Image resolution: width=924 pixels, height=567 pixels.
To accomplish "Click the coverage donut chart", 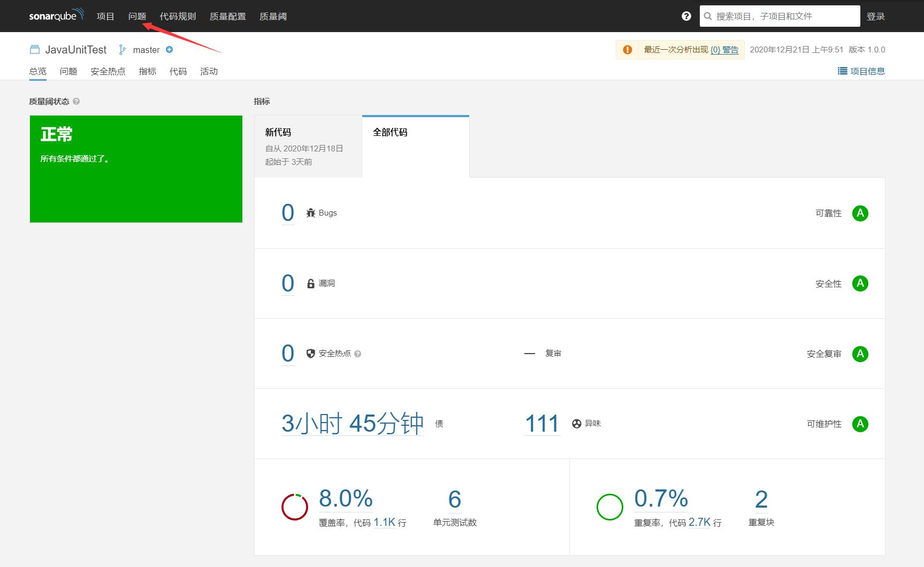I will pos(295,507).
